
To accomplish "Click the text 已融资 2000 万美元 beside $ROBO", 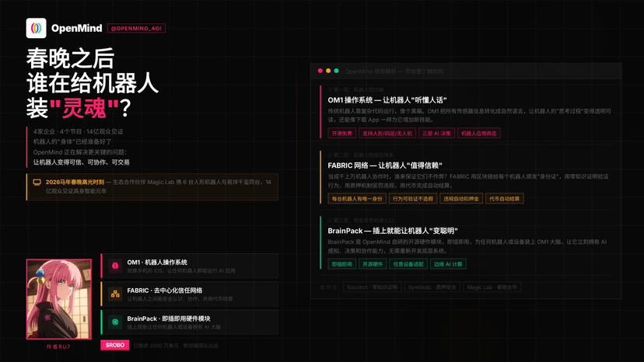I will (x=155, y=346).
